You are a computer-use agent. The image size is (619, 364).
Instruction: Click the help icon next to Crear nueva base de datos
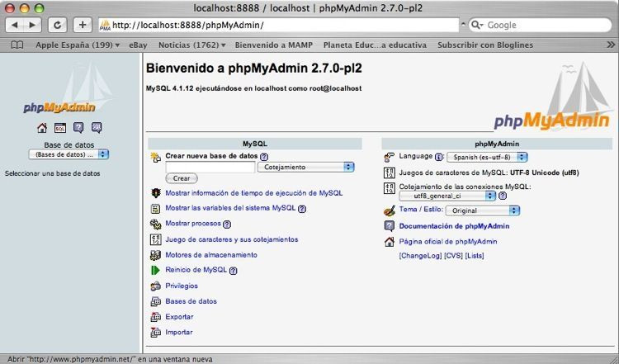(264, 156)
